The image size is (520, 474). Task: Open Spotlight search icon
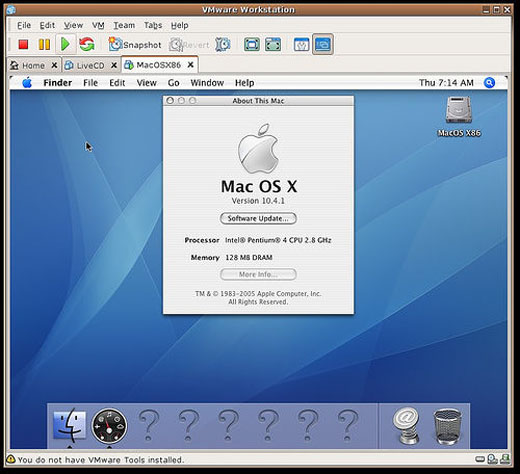tap(489, 82)
